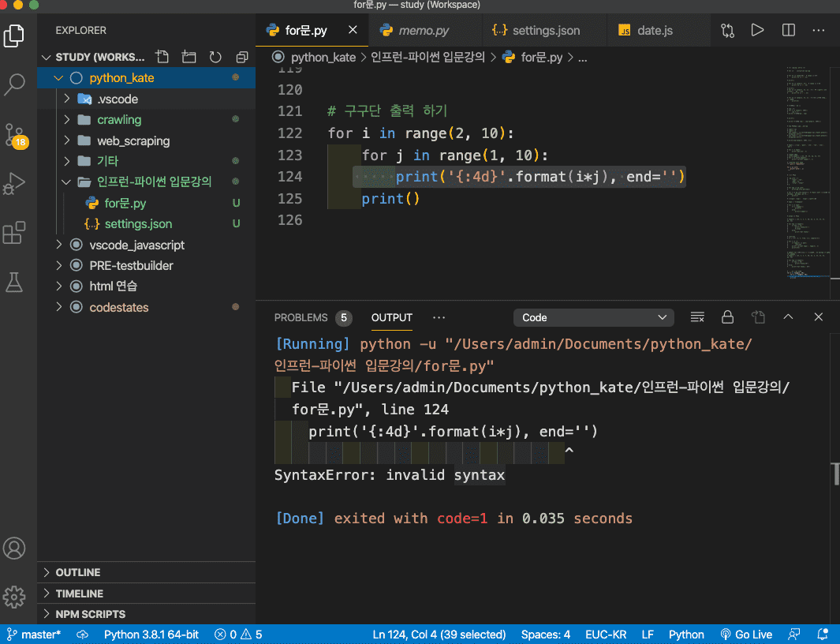Click Python 3.8.1 64-bit interpreter selector
Viewport: 840px width, 644px height.
[151, 635]
